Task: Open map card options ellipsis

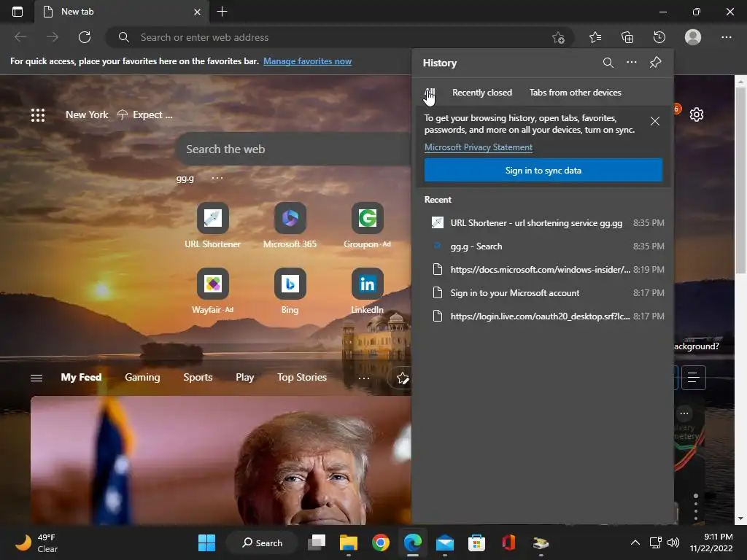Action: pos(684,413)
